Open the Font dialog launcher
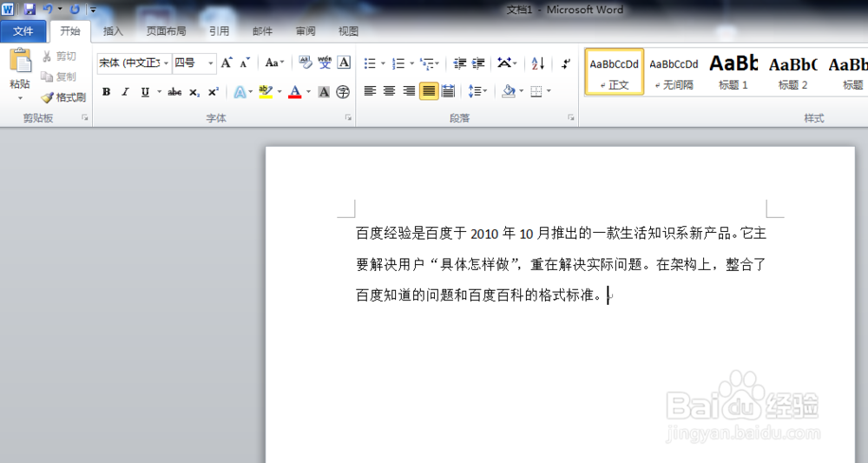The height and width of the screenshot is (463, 868). 348,117
